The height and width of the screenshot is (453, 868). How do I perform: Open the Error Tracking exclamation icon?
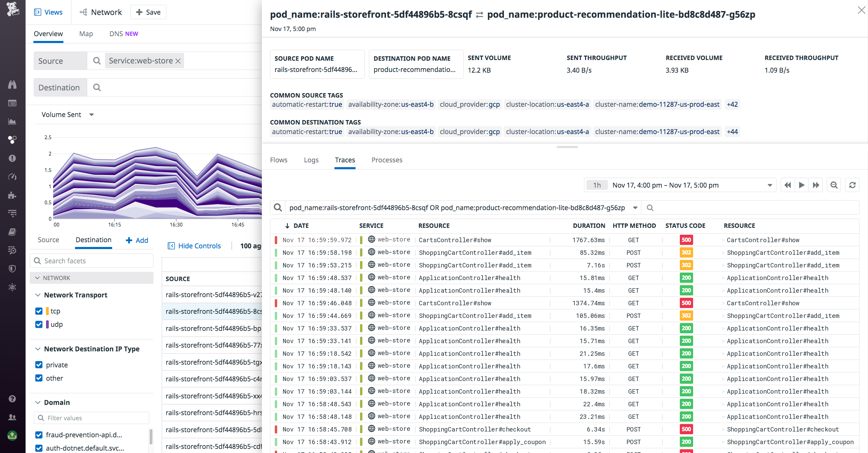click(x=12, y=158)
